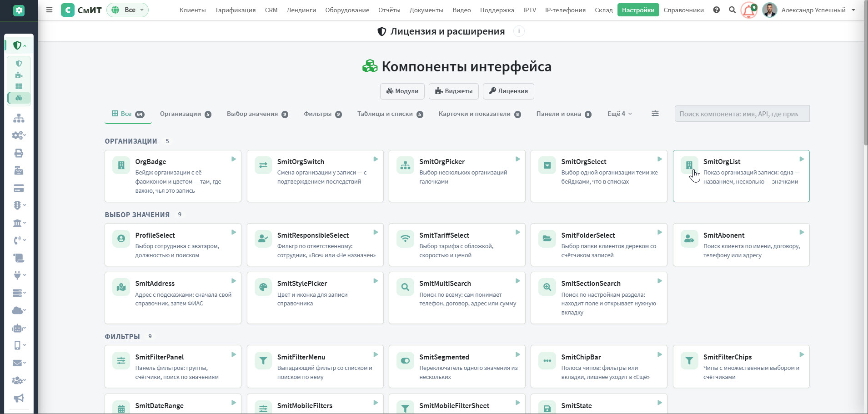Click the Лицензия button

coord(508,91)
